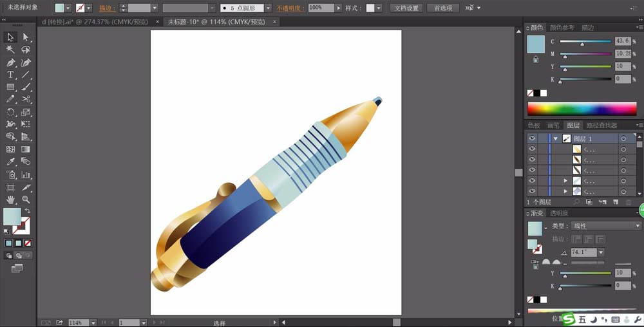Select the Direct Selection tool
This screenshot has width=644, height=327.
pos(26,37)
